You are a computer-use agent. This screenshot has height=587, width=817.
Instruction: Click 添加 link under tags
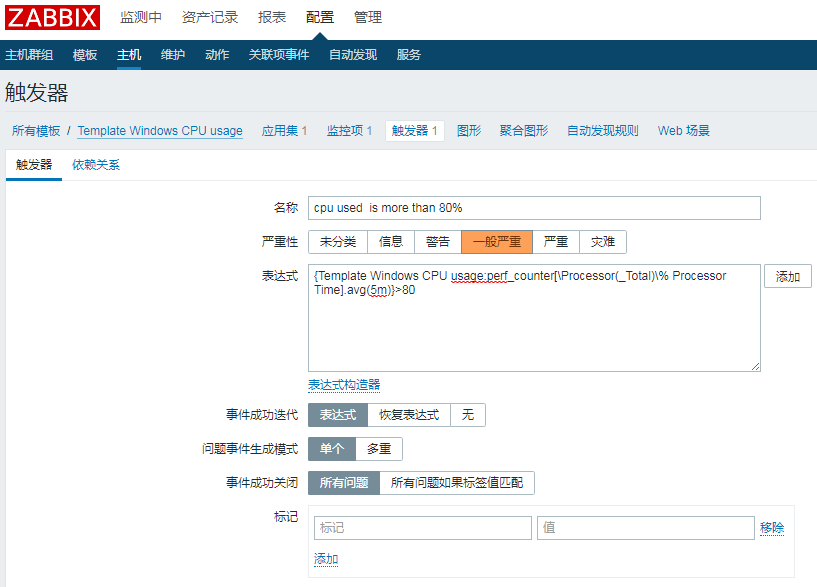point(326,559)
